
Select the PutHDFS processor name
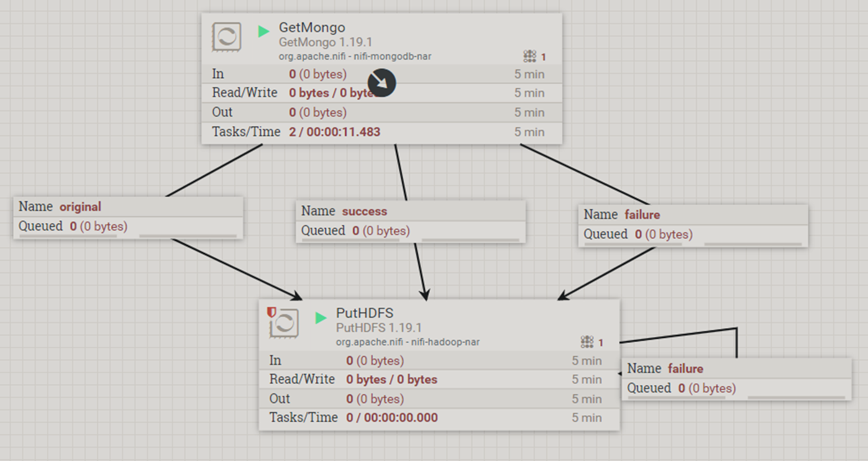365,313
